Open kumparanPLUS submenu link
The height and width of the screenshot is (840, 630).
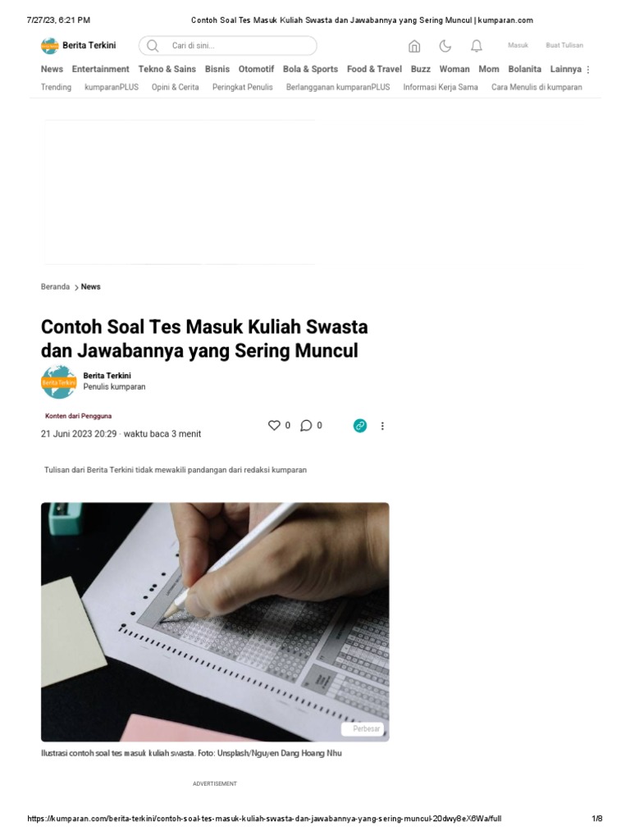point(112,87)
